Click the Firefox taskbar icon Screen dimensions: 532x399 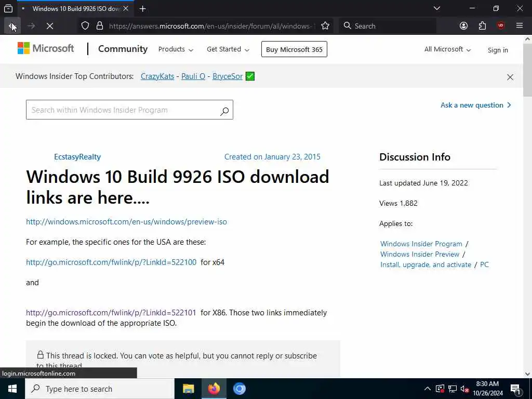214,389
